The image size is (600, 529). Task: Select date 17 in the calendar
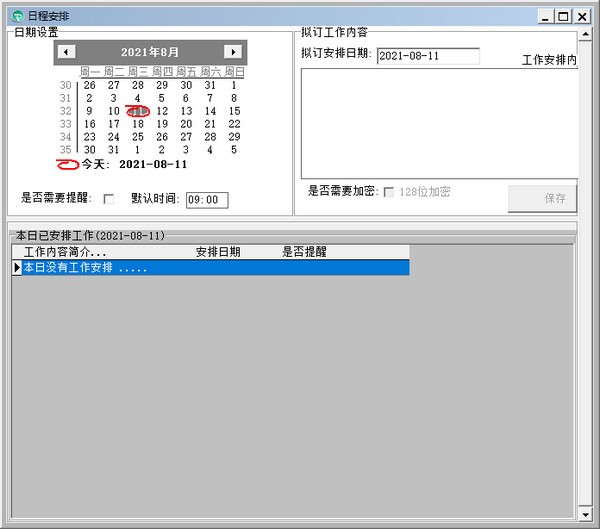(x=114, y=124)
